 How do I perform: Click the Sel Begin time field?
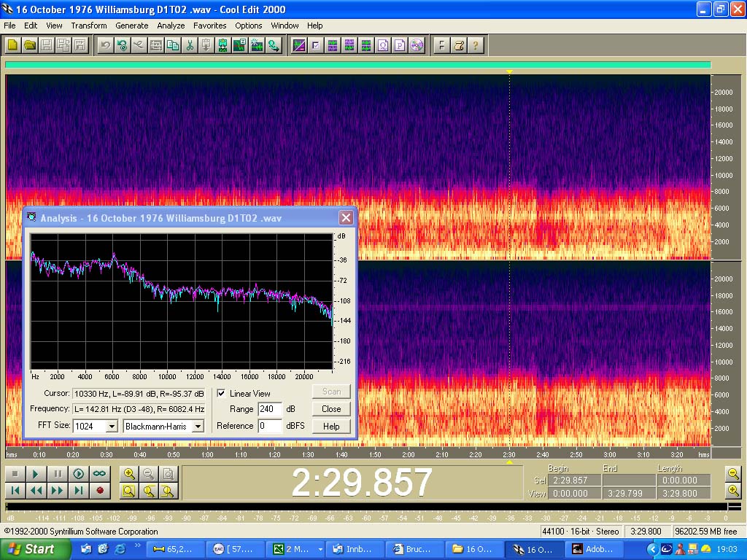574,481
